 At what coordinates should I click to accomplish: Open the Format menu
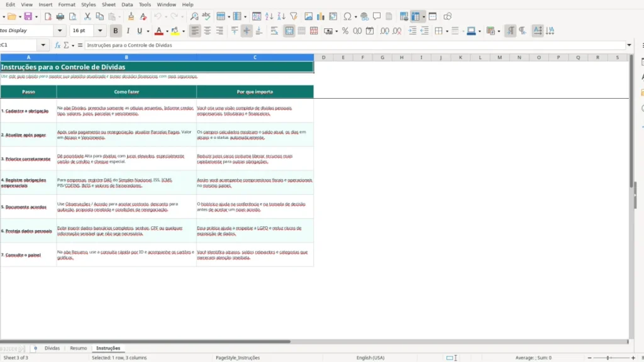point(67,4)
